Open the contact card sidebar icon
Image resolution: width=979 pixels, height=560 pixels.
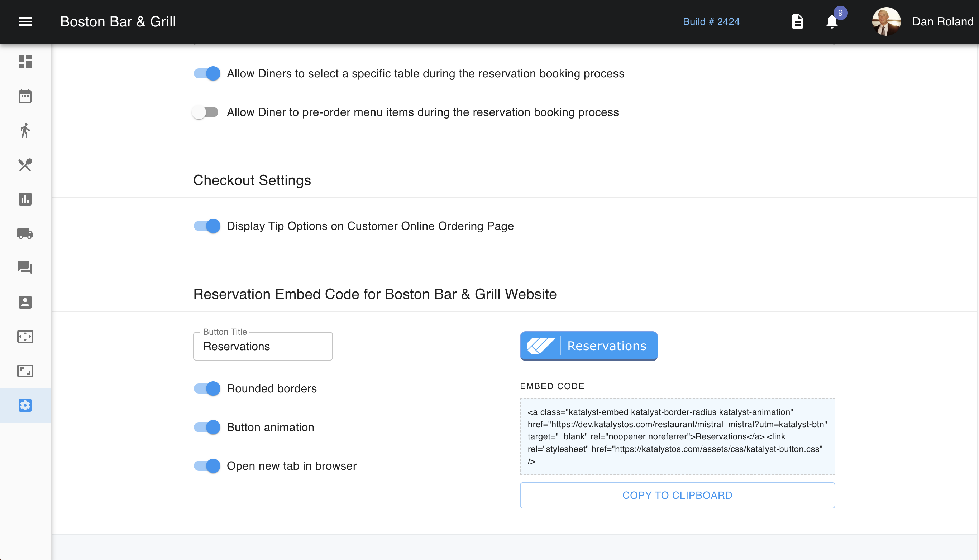25,302
